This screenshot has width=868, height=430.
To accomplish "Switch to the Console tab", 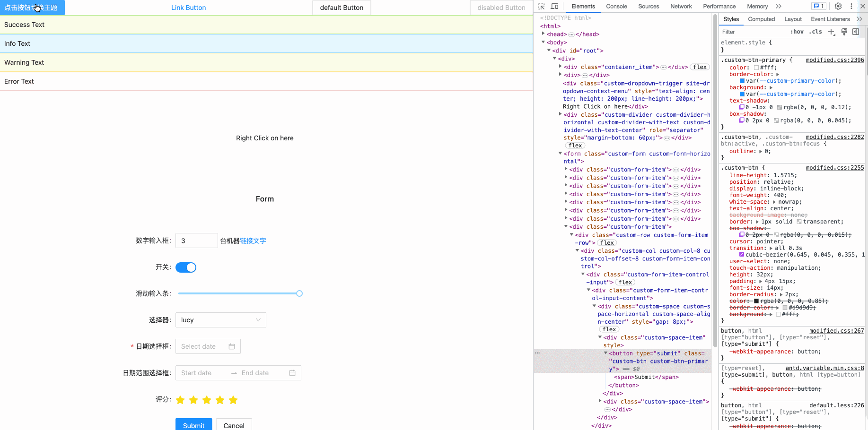I will [616, 6].
